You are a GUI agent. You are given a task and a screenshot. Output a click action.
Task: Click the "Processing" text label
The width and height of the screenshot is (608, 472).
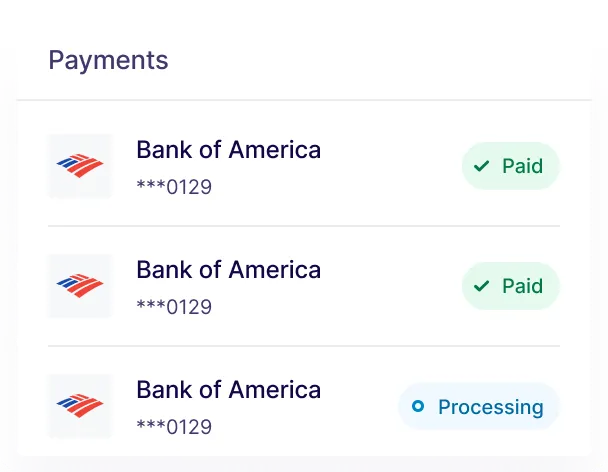(x=490, y=407)
